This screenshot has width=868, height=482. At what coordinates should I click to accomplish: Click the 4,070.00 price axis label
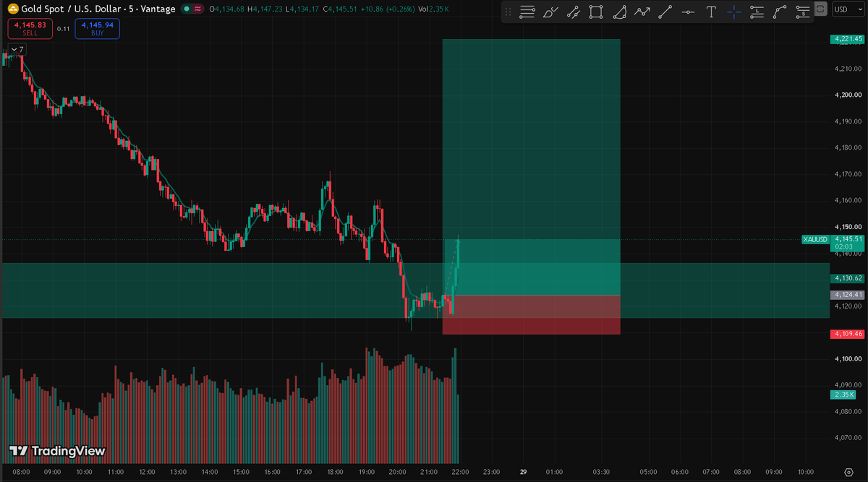pyautogui.click(x=846, y=437)
